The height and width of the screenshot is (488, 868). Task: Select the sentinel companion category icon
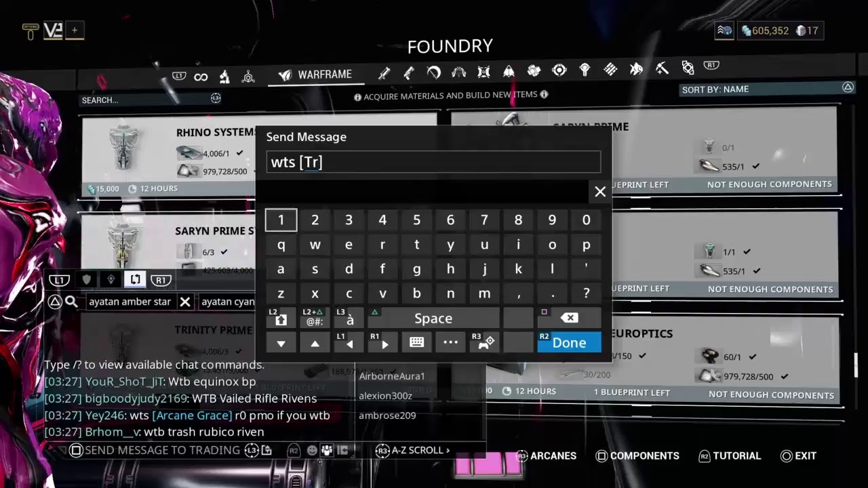tap(484, 72)
